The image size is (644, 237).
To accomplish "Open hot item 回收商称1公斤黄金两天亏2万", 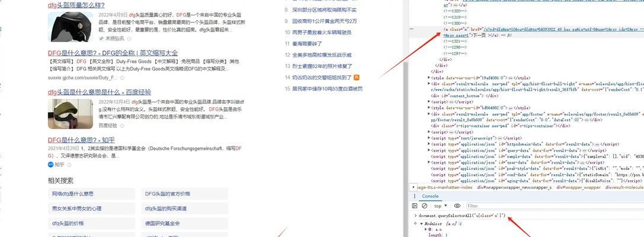I will (325, 21).
